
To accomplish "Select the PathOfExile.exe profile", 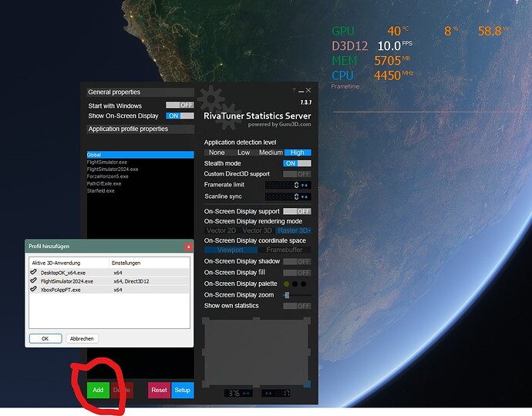I will (140, 183).
